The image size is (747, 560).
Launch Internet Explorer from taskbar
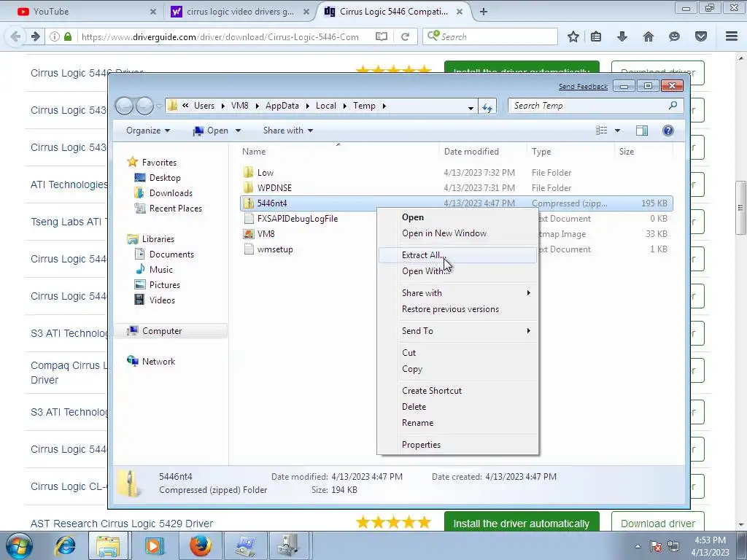coord(65,545)
